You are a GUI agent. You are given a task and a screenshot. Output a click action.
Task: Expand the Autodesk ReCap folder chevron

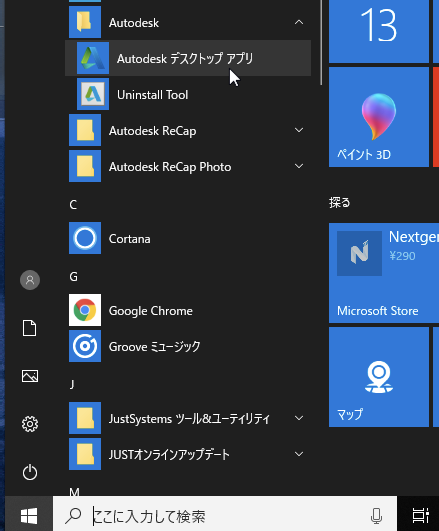coord(299,130)
